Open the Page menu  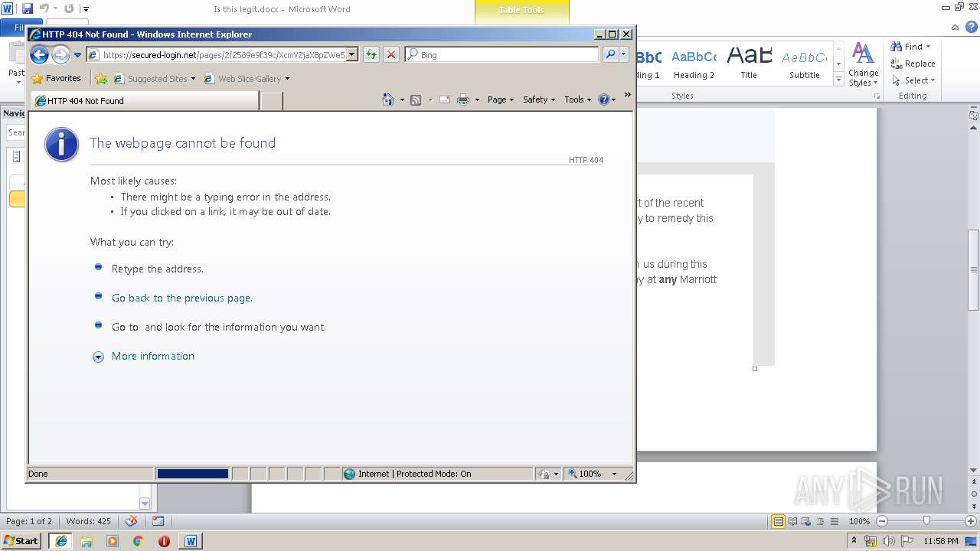point(501,99)
